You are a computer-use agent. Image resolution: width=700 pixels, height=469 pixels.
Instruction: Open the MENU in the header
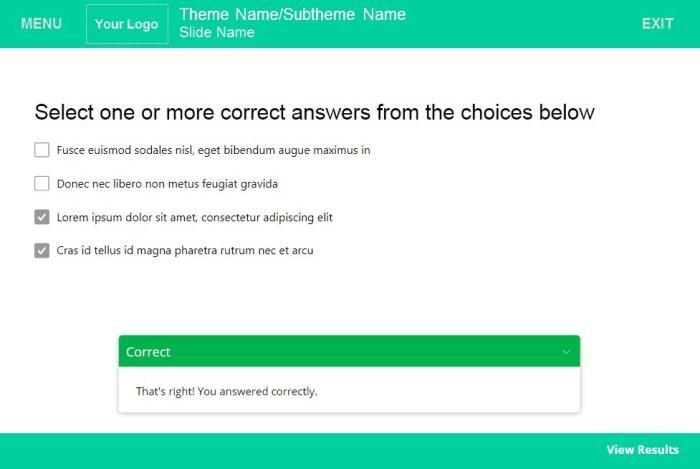pos(41,24)
